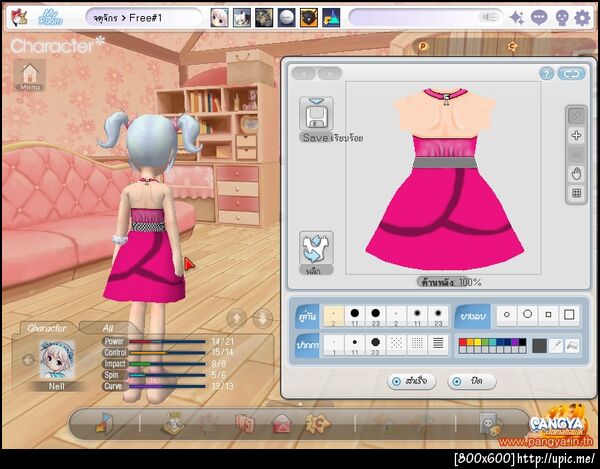Select the black cat mascot icon in top bar
600x469 pixels.
click(308, 18)
